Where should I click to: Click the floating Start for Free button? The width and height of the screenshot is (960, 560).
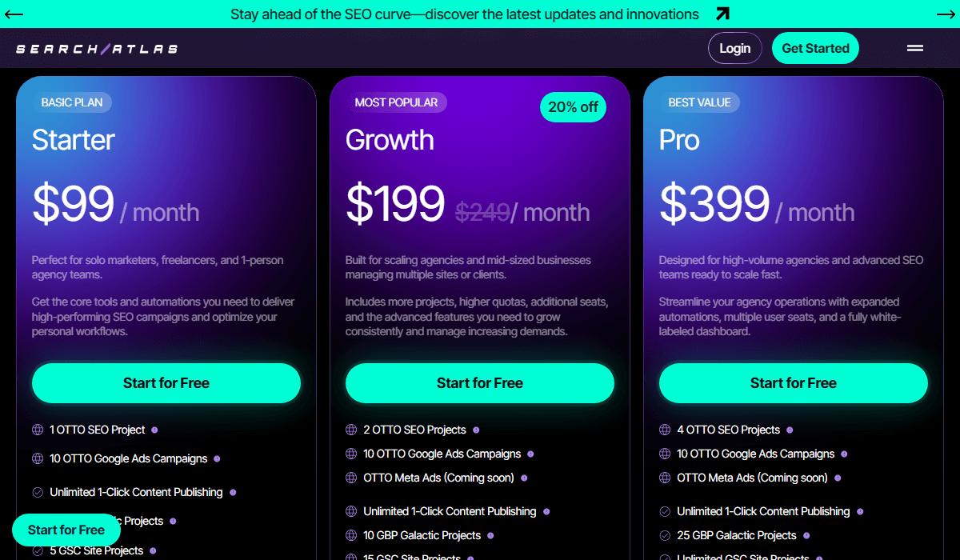[x=66, y=530]
